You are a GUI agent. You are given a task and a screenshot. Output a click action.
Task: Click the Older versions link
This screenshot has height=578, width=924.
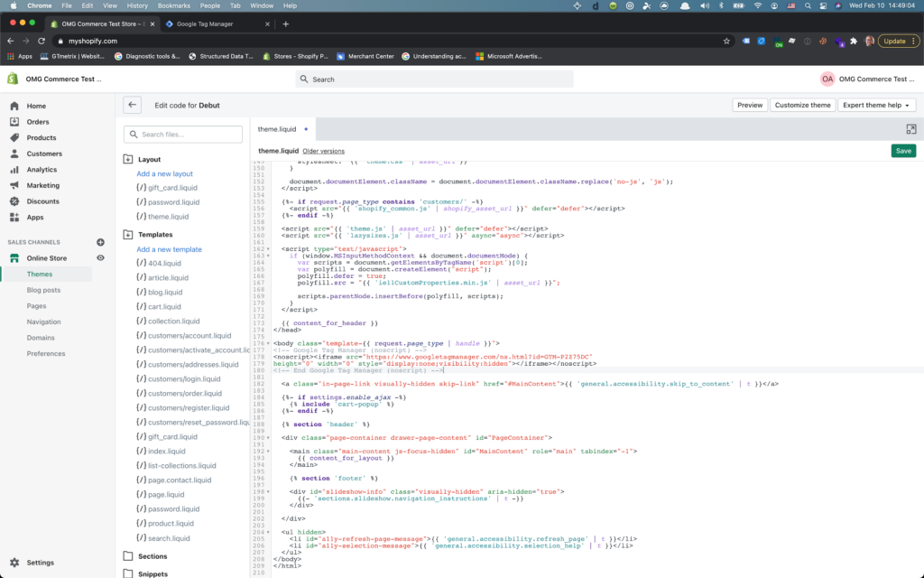coord(324,152)
